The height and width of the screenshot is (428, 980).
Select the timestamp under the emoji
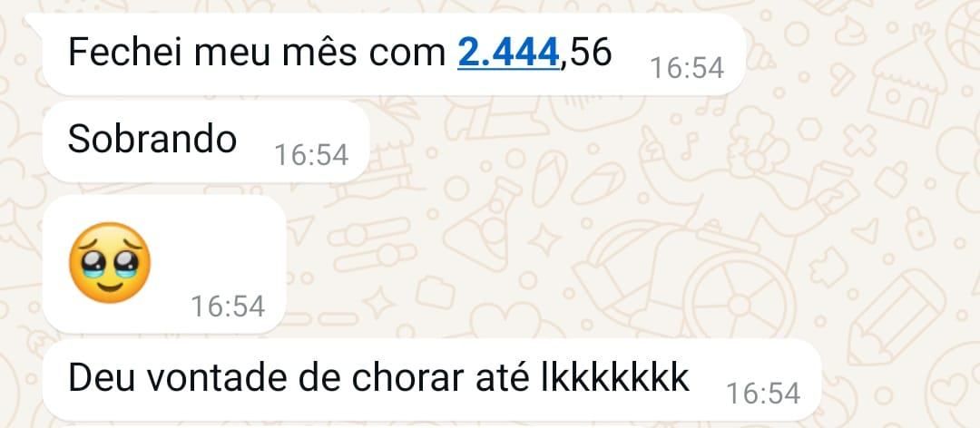[228, 306]
